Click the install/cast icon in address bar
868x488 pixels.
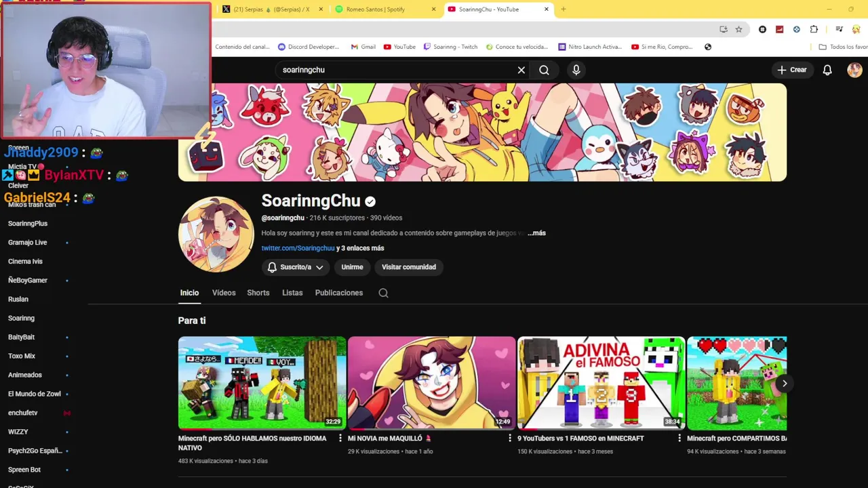(724, 29)
